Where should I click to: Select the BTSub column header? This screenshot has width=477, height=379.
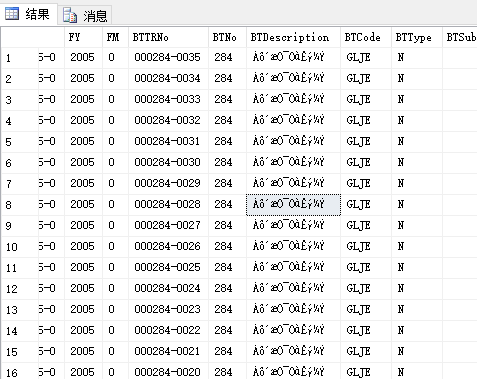pyautogui.click(x=460, y=37)
